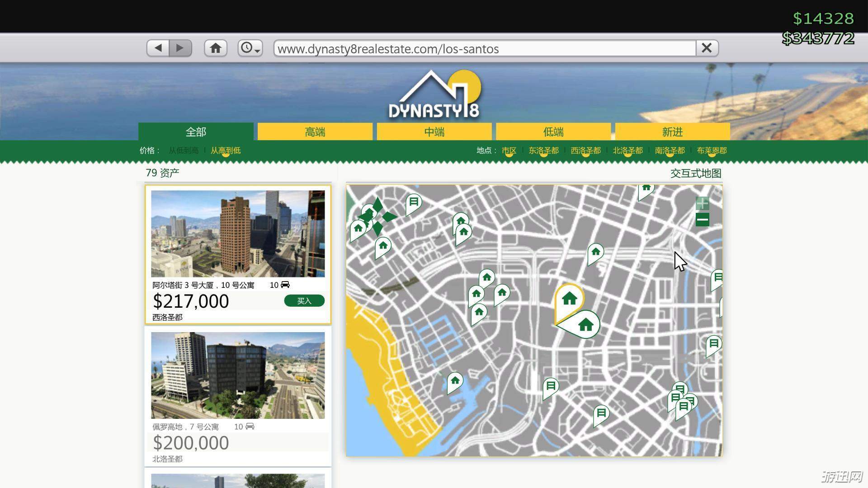868x488 pixels.
Task: Click the lowest garage marker on the map
Action: pos(601,414)
